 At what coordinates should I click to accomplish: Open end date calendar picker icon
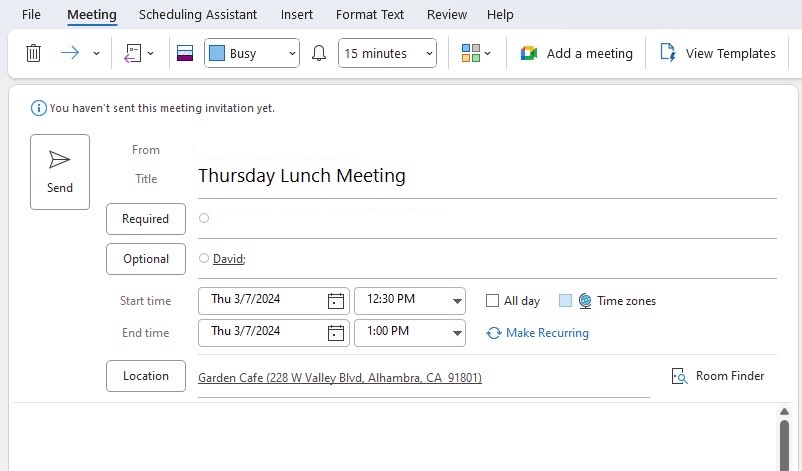click(x=336, y=333)
